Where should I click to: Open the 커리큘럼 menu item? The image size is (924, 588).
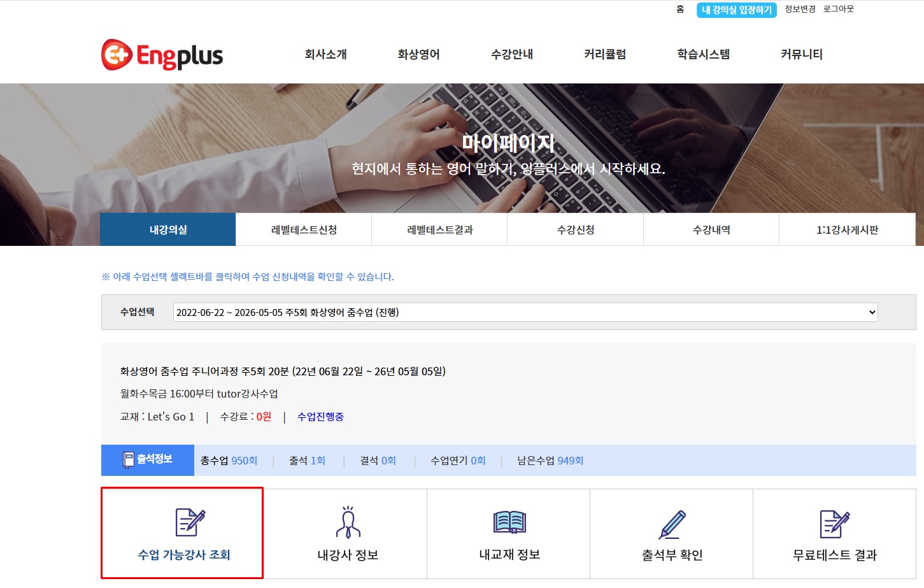pyautogui.click(x=605, y=54)
